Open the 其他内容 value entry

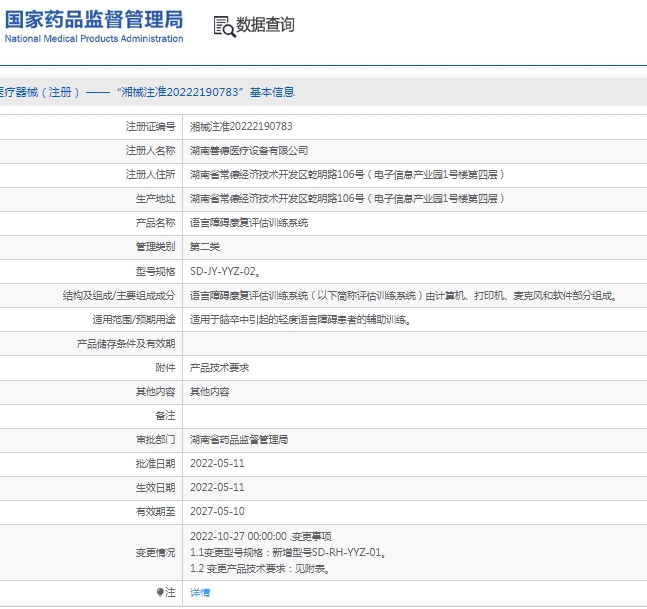pyautogui.click(x=209, y=392)
